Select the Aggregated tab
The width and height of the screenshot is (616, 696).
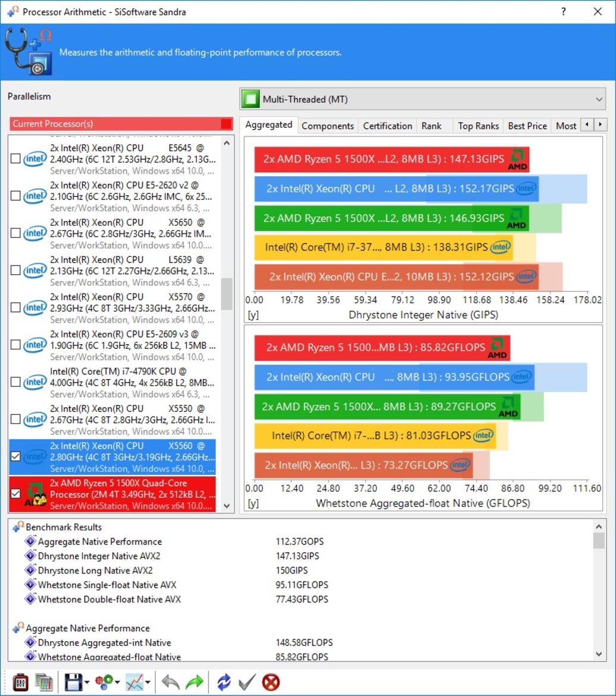pyautogui.click(x=269, y=125)
